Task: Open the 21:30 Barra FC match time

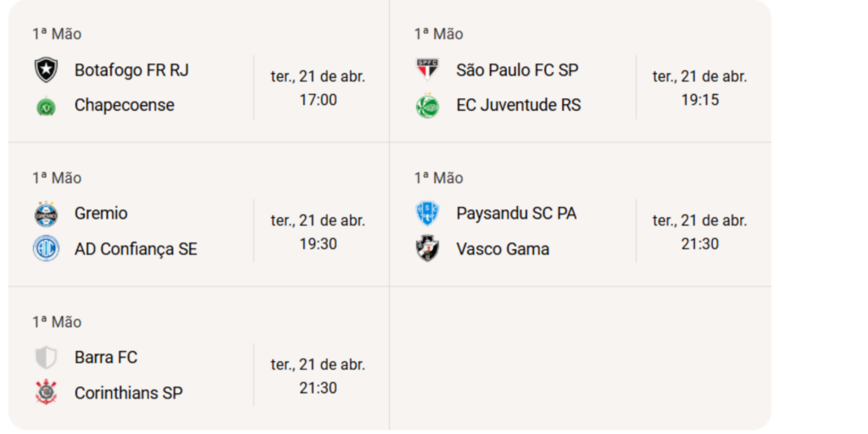Action: (x=318, y=388)
